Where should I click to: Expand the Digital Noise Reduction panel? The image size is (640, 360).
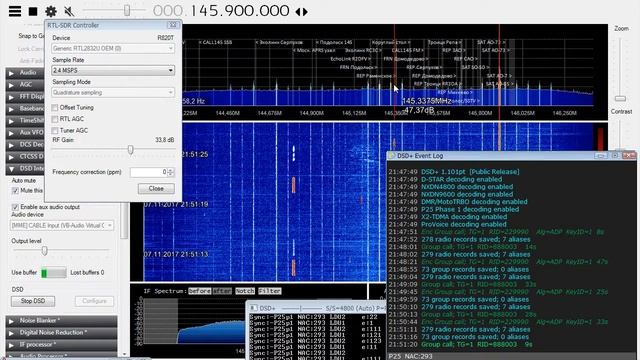click(x=61, y=333)
